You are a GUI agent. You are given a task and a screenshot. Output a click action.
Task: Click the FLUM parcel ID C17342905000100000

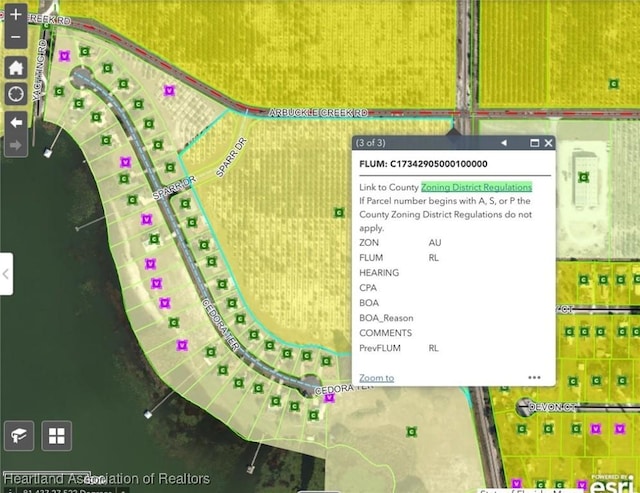(439, 164)
